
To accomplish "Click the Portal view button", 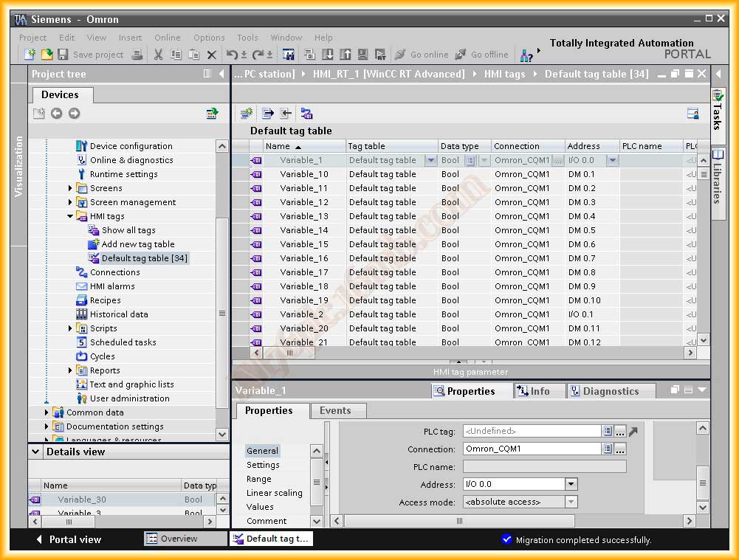I will [68, 539].
